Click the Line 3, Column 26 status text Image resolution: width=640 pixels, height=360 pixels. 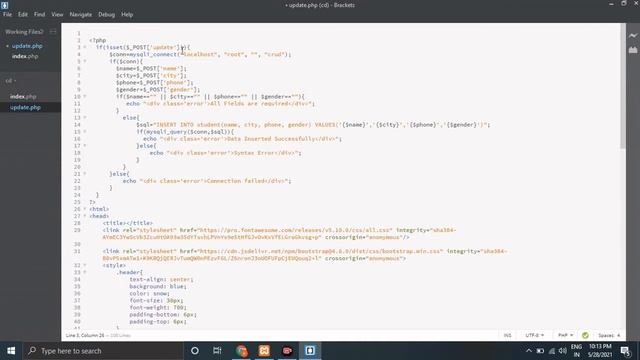tap(85, 335)
